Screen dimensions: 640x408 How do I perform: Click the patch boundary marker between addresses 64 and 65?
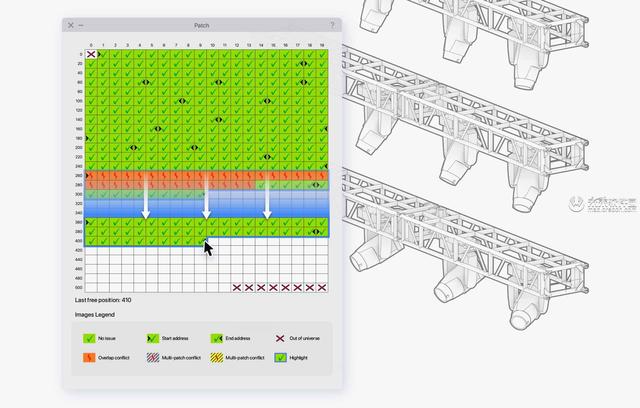146,82
